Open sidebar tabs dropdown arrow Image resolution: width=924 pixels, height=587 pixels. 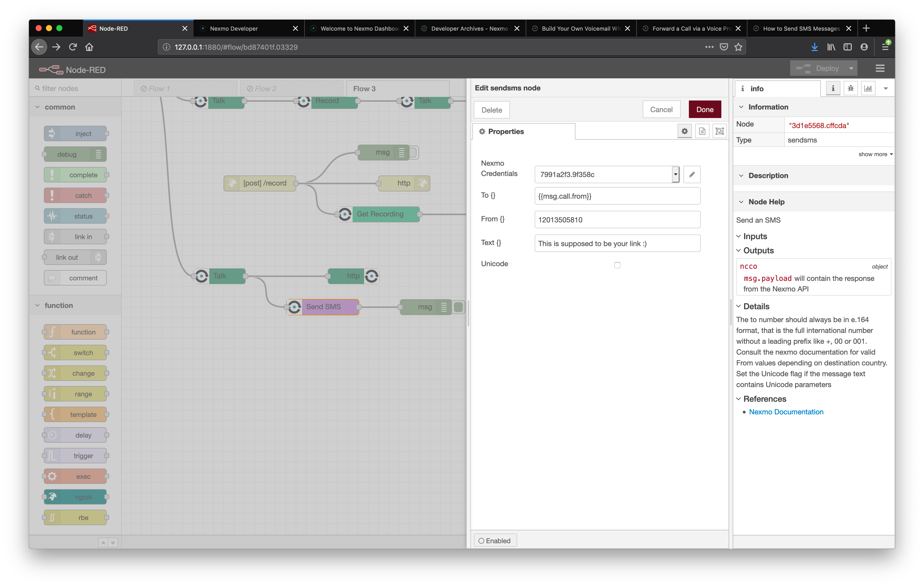pyautogui.click(x=886, y=89)
